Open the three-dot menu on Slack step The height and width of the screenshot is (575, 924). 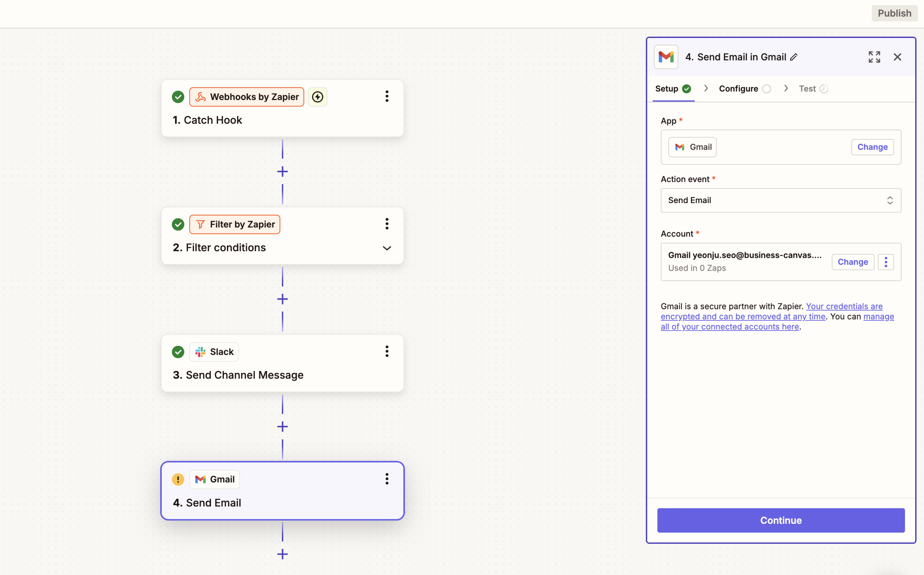click(x=386, y=351)
